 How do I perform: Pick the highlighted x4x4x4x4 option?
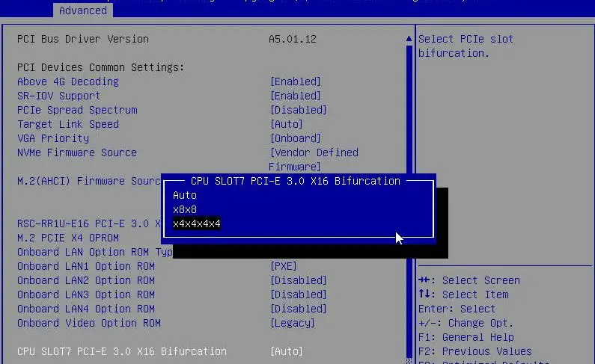click(x=197, y=223)
